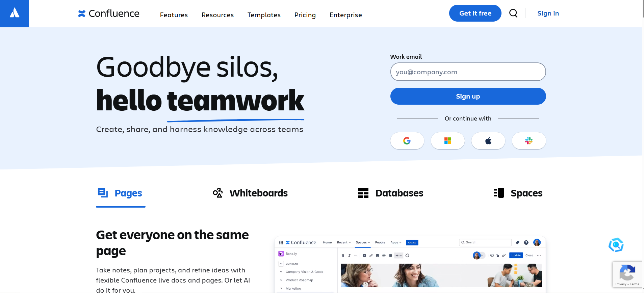Click the Get it free button
Viewport: 644px width, 293px height.
coord(475,13)
